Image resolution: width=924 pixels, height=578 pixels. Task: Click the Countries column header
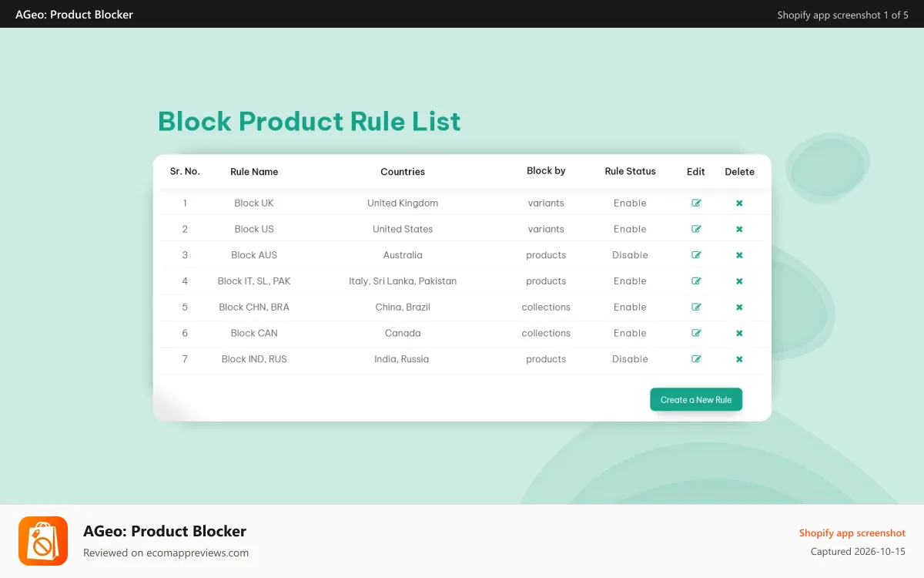(403, 172)
